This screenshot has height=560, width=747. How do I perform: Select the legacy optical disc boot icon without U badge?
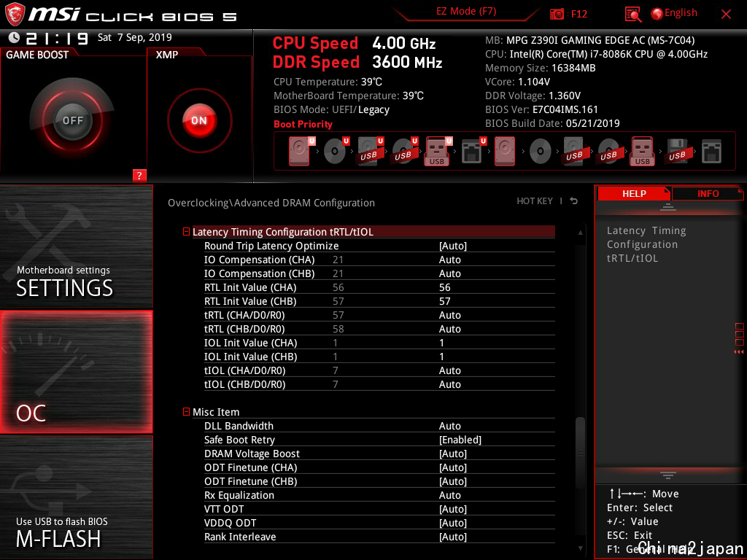point(541,152)
